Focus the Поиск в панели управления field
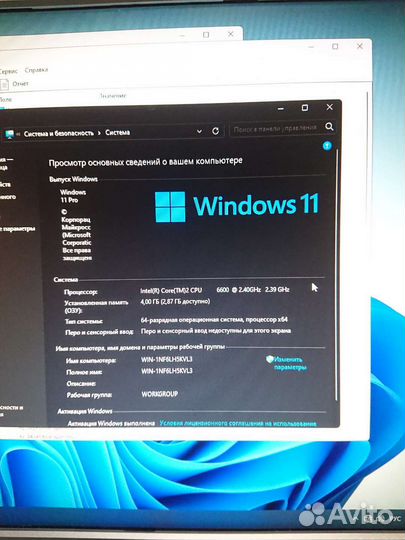 276,129
